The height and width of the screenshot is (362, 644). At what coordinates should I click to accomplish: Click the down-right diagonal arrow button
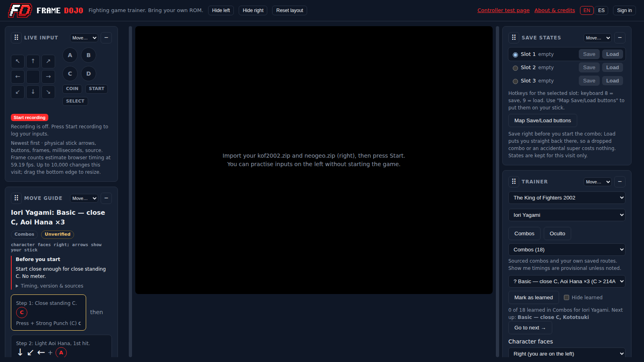coord(48,92)
